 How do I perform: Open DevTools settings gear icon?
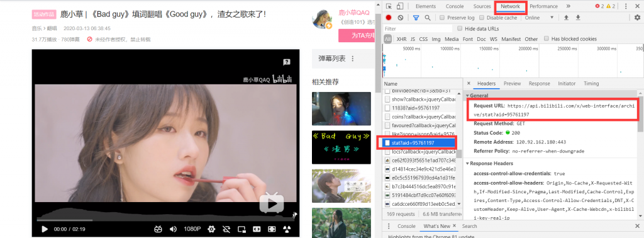pos(637,18)
